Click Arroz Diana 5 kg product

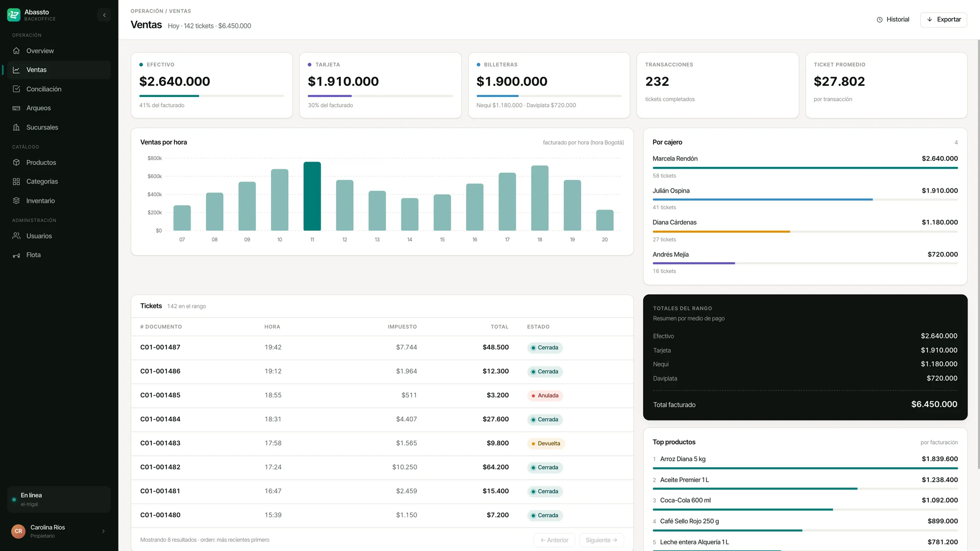805,462
